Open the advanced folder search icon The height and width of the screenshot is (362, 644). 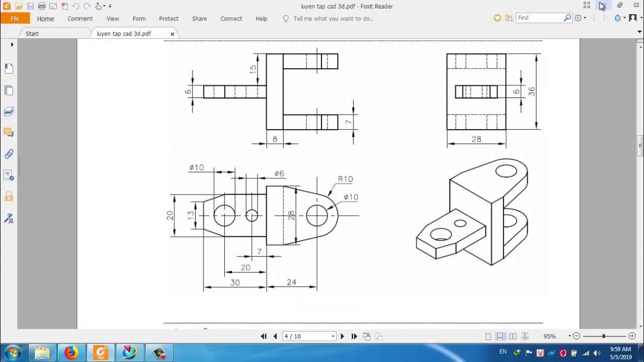(509, 18)
